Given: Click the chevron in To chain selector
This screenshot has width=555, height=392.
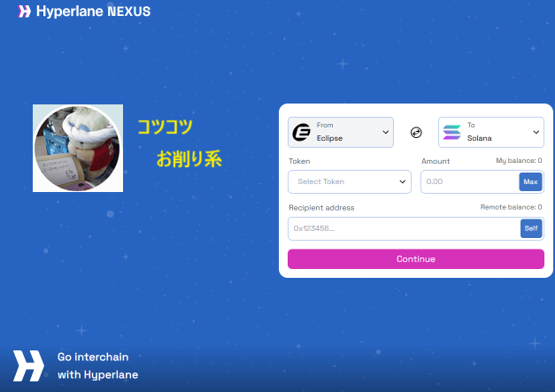Looking at the screenshot, I should [x=536, y=133].
